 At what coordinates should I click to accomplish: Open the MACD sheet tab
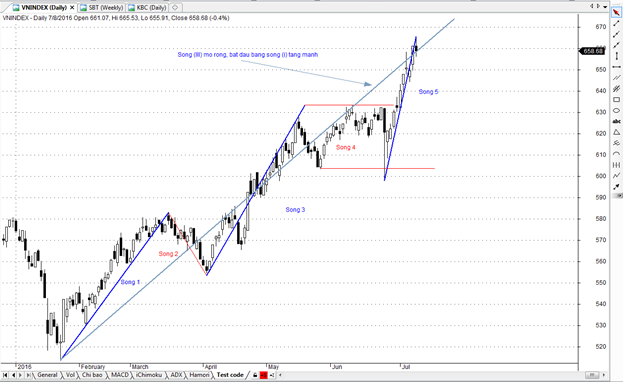click(120, 375)
